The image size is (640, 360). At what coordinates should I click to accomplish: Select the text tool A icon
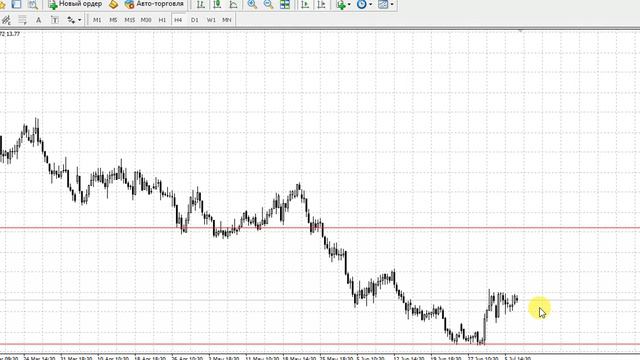click(38, 20)
